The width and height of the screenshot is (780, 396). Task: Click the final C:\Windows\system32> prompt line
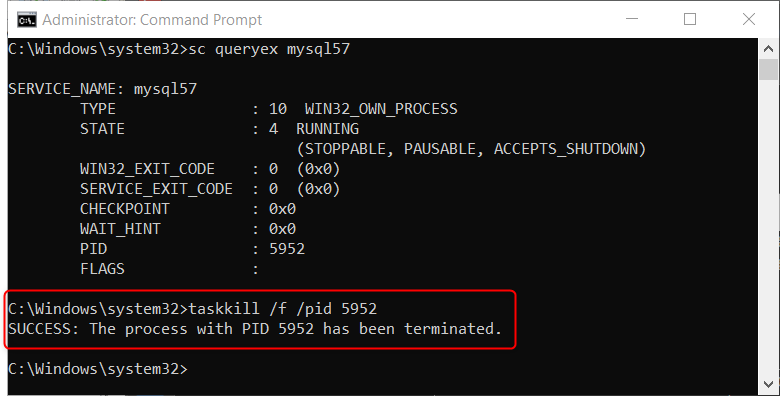click(98, 369)
